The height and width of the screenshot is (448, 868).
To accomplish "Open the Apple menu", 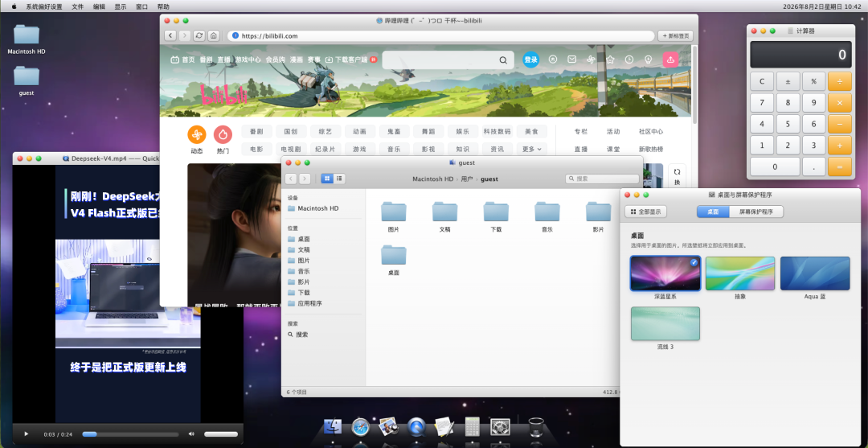I will pos(14,6).
